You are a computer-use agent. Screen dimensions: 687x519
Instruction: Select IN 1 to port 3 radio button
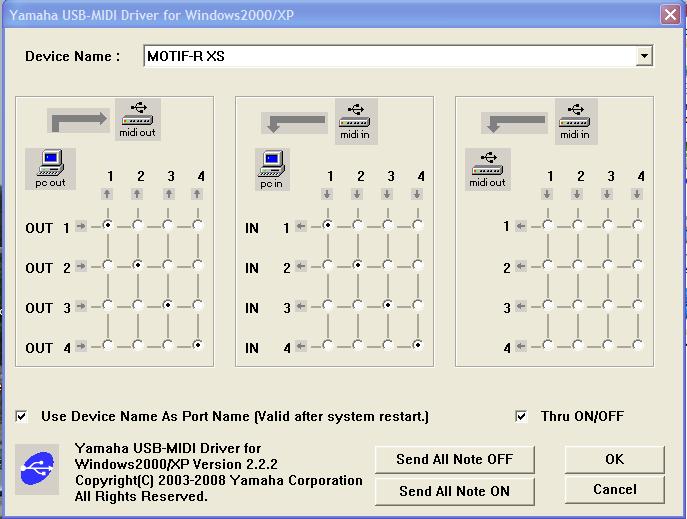click(x=388, y=226)
